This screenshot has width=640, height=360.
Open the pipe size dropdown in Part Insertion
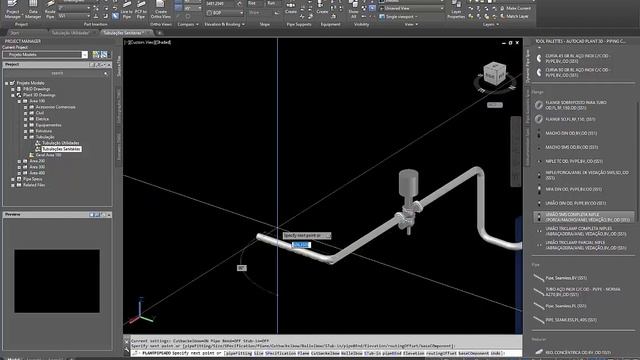click(x=74, y=8)
